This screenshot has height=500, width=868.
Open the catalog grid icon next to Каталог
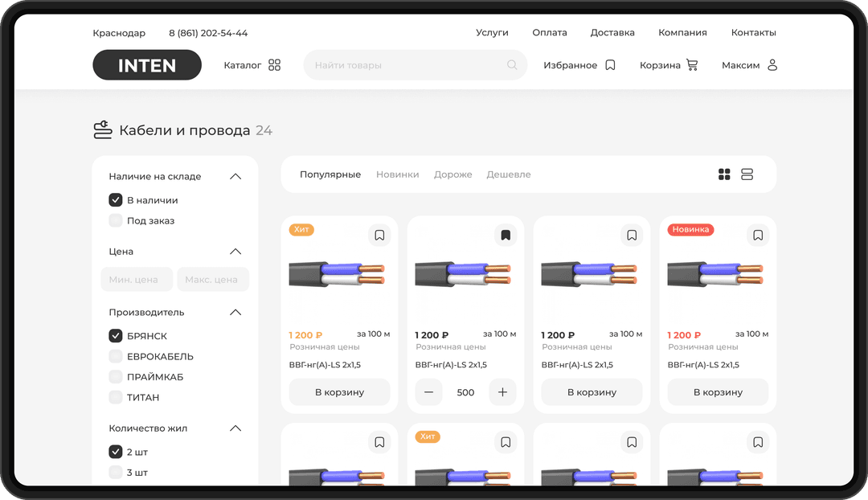coord(275,65)
